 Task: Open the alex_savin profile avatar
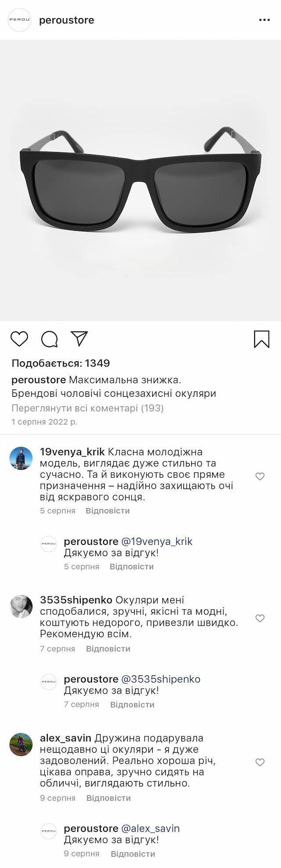(x=21, y=745)
